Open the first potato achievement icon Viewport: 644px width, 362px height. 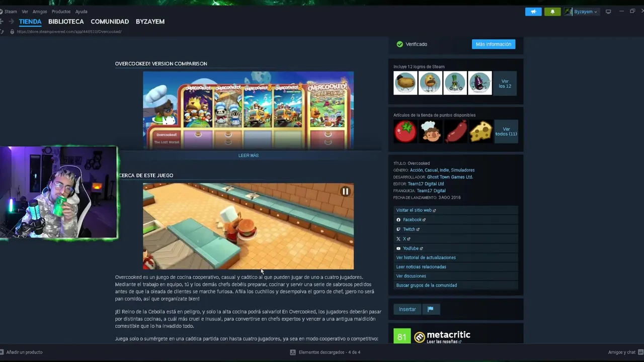tap(406, 83)
